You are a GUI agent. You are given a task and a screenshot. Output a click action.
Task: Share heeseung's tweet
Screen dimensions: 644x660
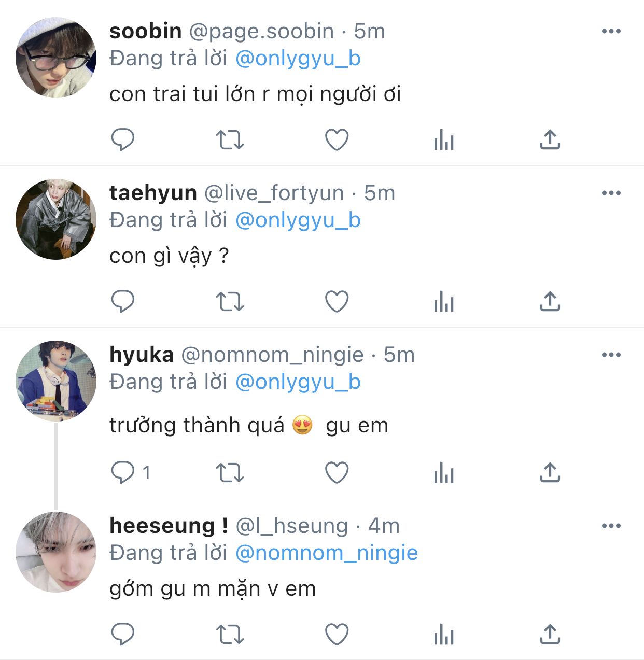[x=550, y=634]
